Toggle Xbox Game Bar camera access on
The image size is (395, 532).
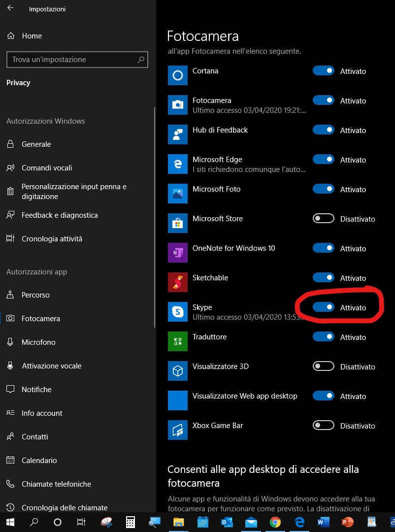324,426
